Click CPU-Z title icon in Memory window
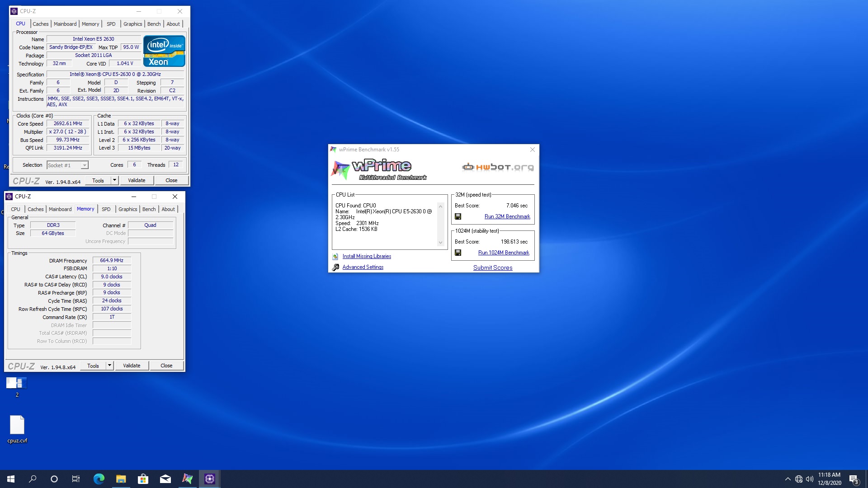The width and height of the screenshot is (868, 488). coord(9,197)
